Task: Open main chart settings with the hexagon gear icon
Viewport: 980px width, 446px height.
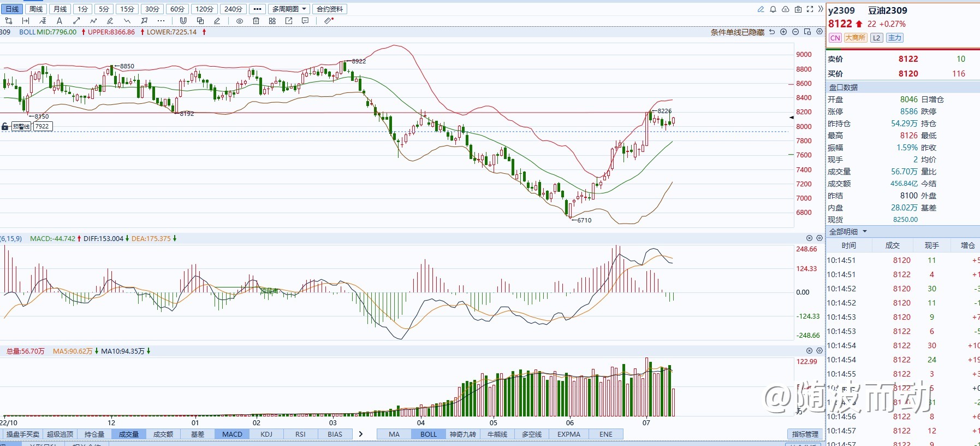Action: click(x=819, y=32)
